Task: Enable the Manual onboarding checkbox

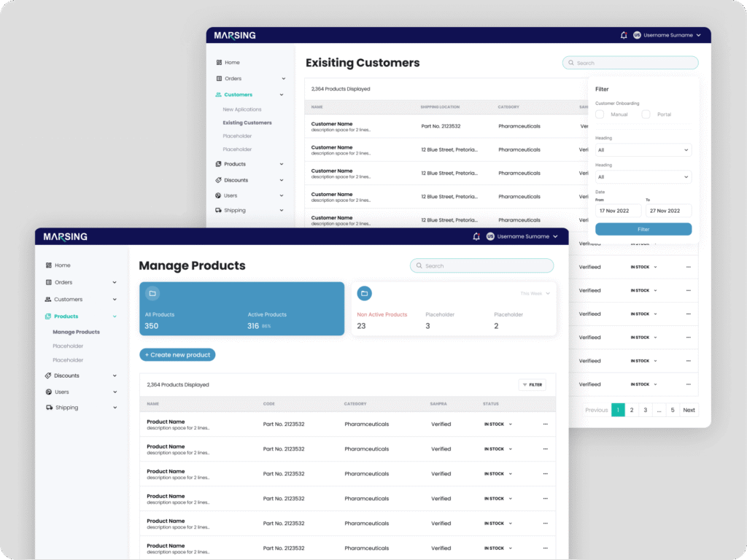Action: [x=600, y=114]
